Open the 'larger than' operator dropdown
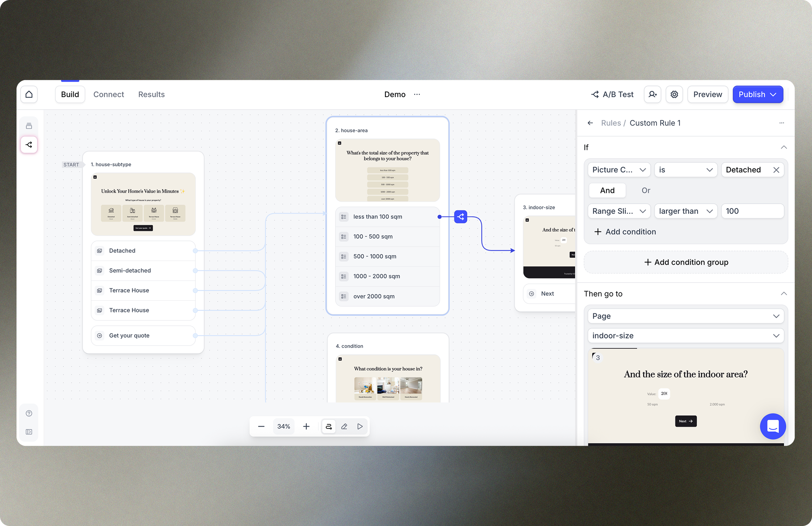Viewport: 812px width, 526px height. click(686, 211)
